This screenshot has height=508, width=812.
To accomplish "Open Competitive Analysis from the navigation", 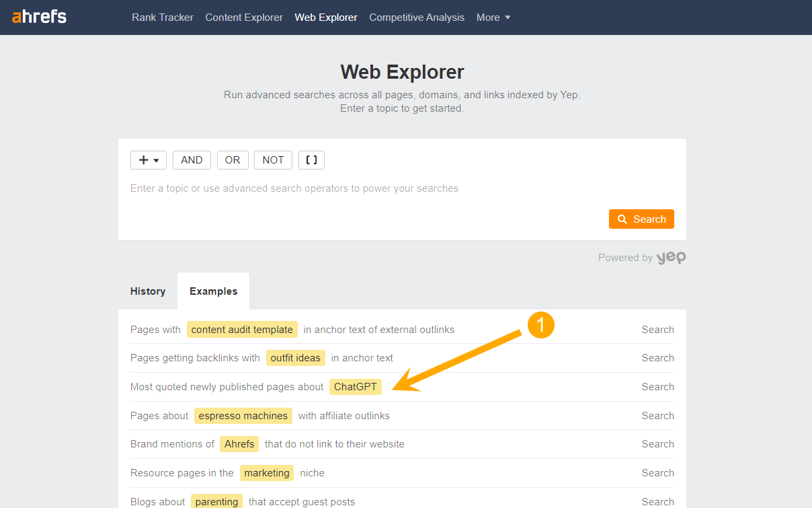I will click(416, 17).
